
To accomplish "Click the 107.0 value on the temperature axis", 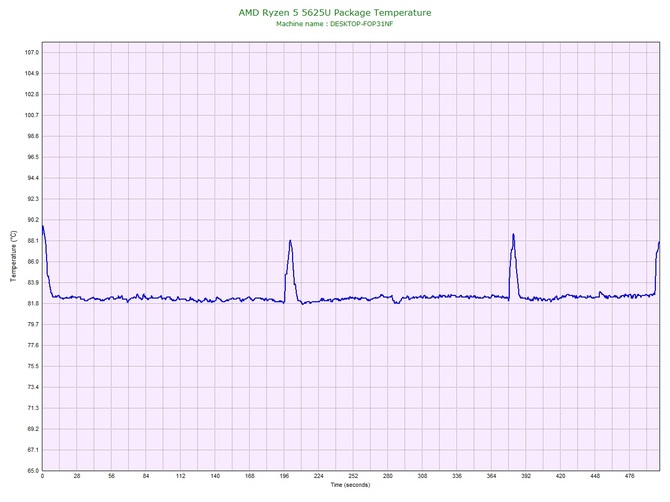I will (32, 53).
